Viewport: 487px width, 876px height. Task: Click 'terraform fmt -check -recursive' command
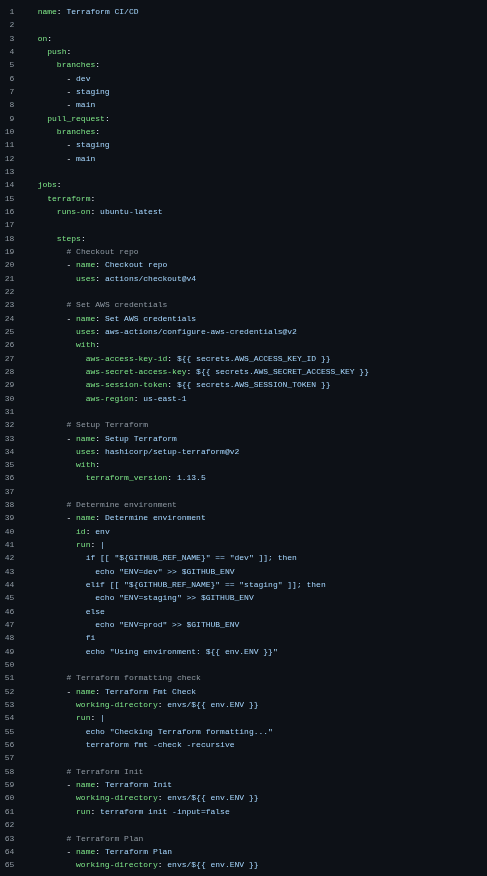tap(160, 745)
